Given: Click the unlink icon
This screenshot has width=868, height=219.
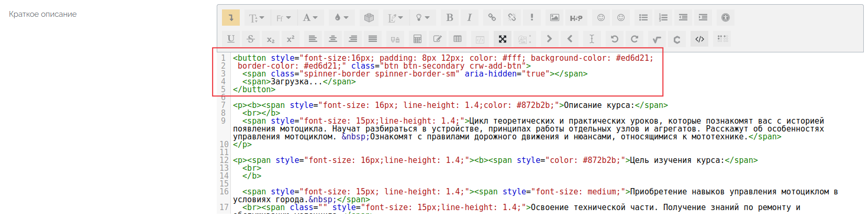Looking at the screenshot, I should pos(512,18).
